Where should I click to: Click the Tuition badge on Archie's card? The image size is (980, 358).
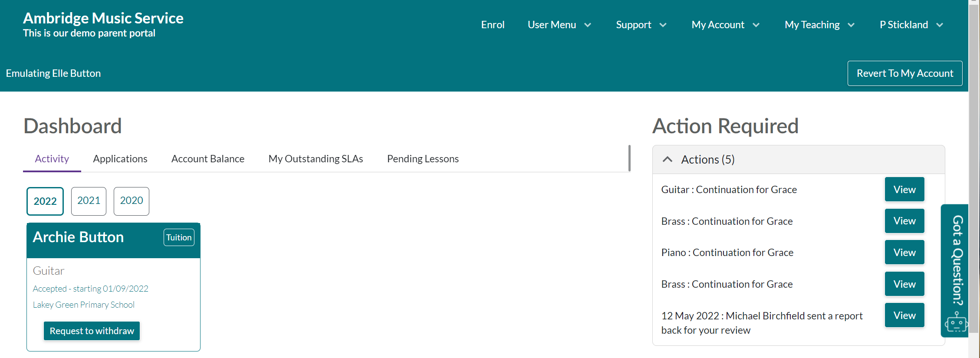pos(179,237)
